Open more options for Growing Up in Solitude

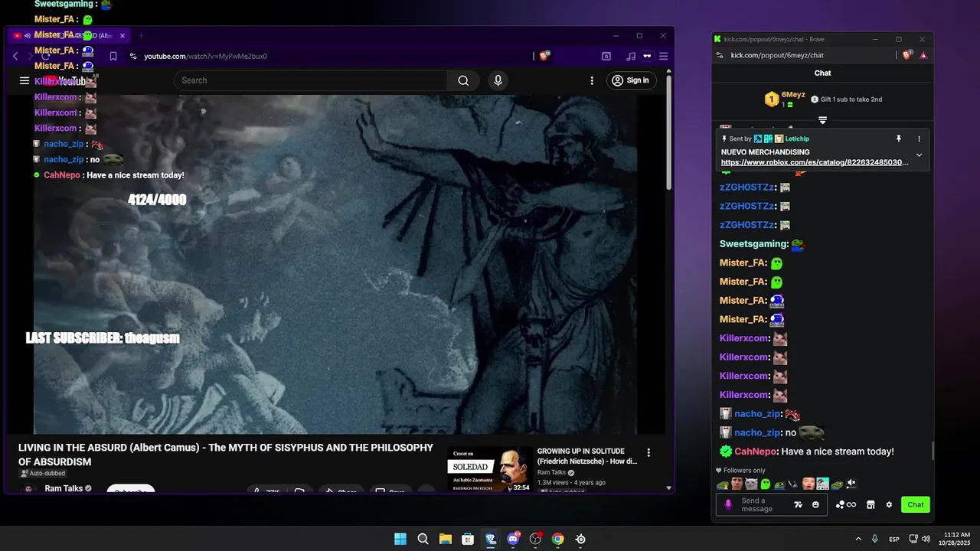648,452
